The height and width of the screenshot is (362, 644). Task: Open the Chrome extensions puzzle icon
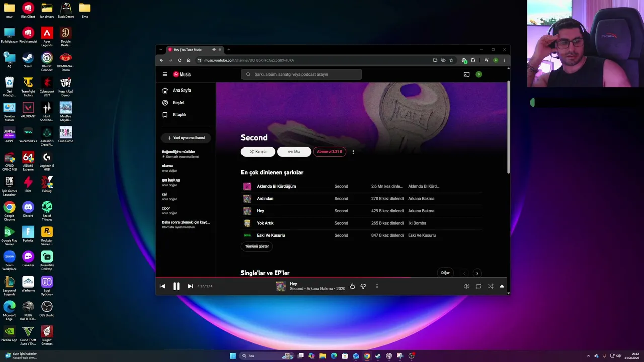[x=473, y=60]
